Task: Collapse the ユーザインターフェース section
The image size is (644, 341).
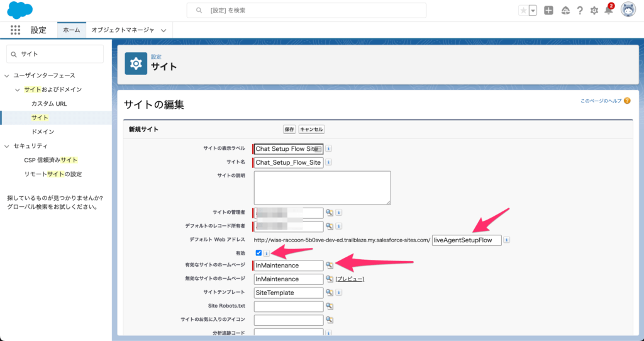Action: 6,75
